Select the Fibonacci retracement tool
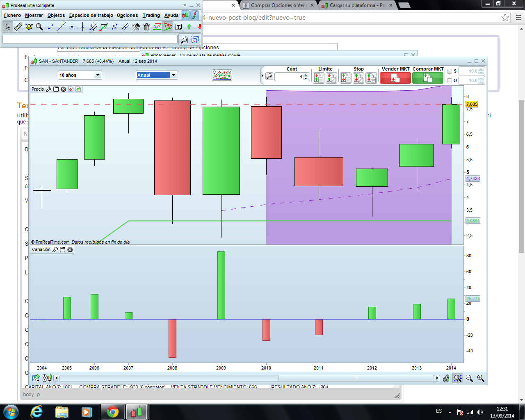 [104, 27]
